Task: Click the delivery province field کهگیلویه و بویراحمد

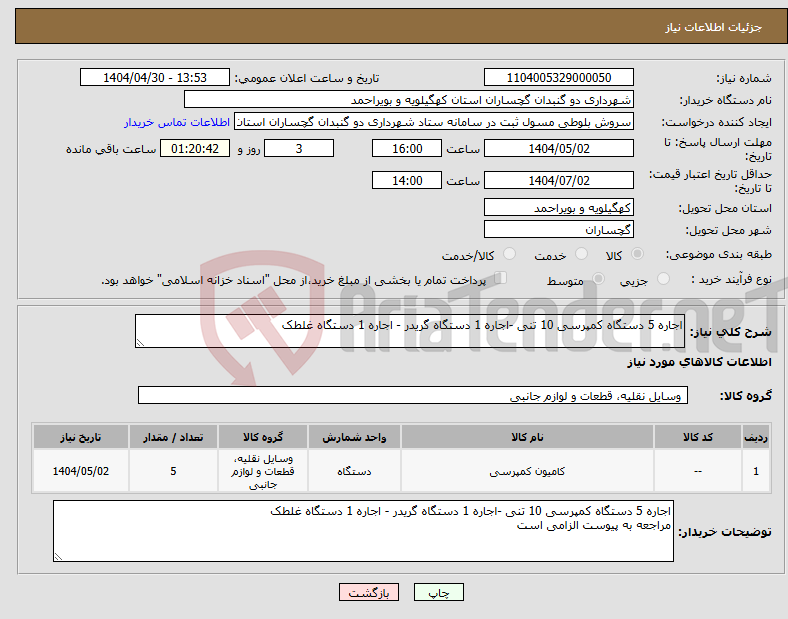Action: [x=559, y=208]
